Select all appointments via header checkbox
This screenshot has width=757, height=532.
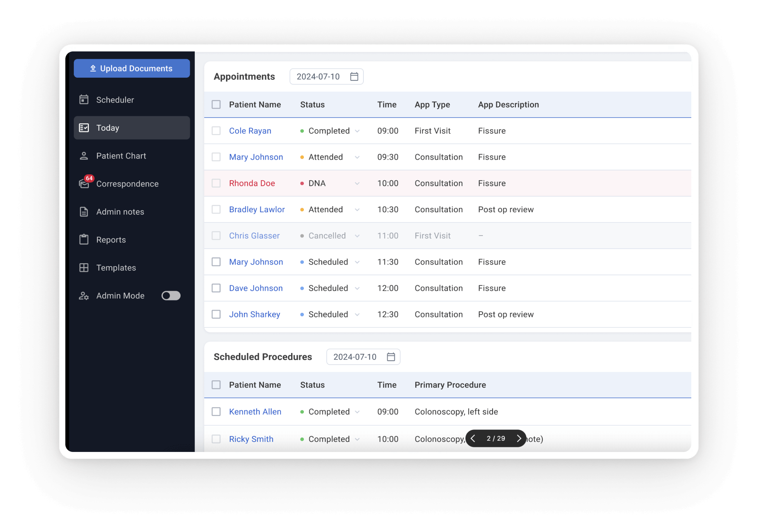coord(216,104)
